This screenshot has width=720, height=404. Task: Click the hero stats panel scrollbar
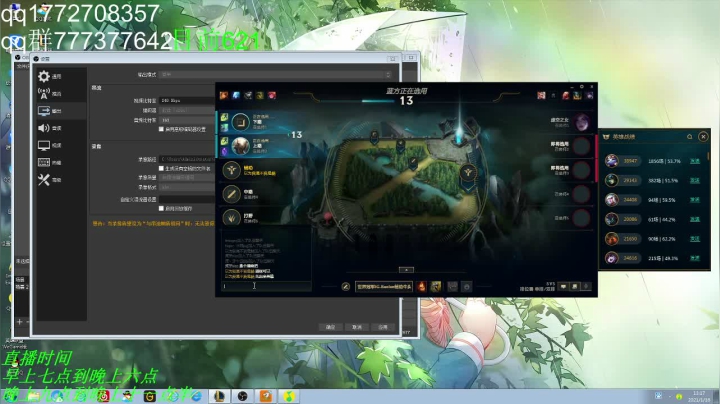709,157
